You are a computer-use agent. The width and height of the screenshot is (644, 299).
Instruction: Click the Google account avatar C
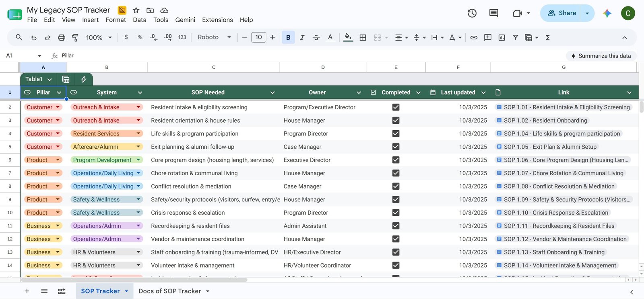[x=628, y=13]
